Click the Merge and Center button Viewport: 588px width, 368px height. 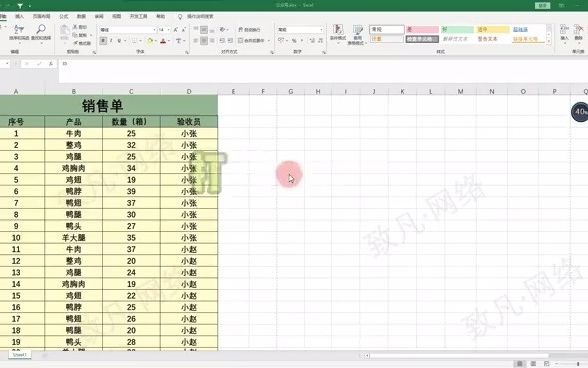coord(254,40)
